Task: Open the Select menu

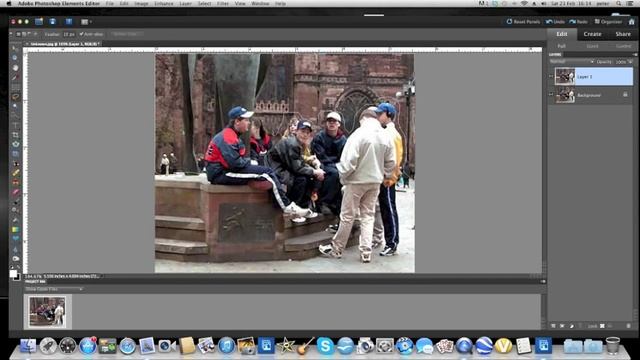Action: (x=204, y=4)
